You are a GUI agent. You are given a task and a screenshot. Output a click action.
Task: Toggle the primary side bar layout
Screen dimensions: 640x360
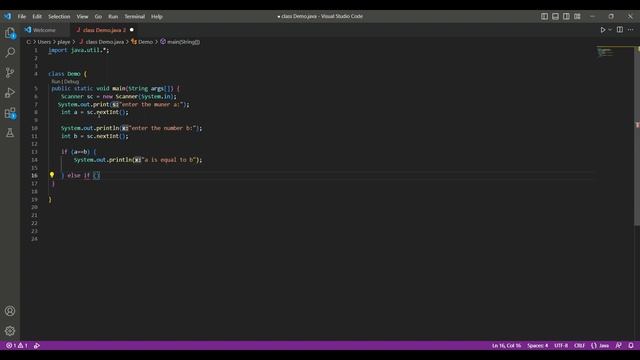click(544, 16)
